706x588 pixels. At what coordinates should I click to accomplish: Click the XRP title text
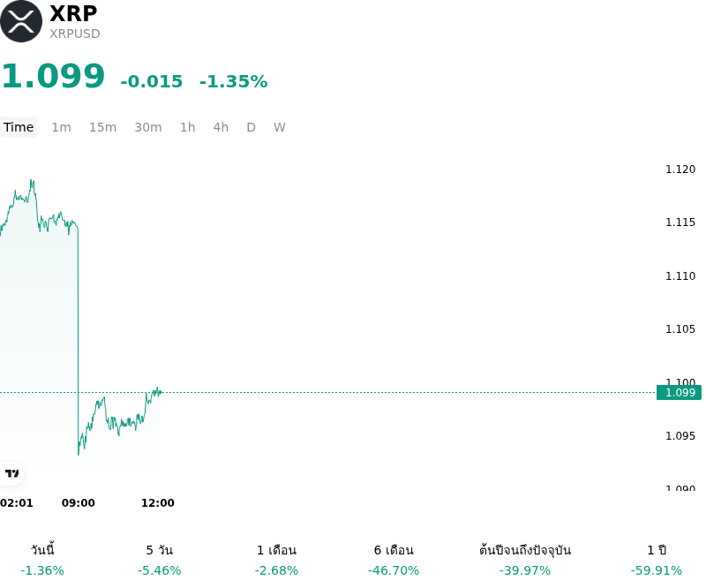tap(73, 13)
